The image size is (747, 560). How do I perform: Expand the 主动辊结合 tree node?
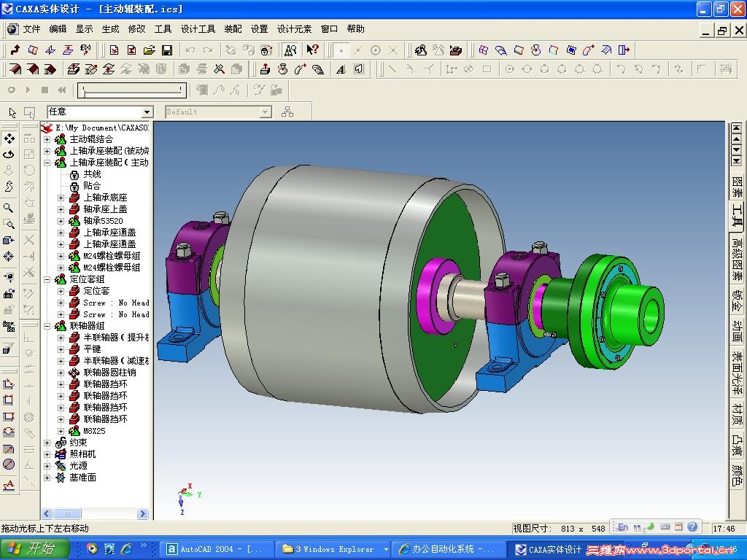[47, 139]
